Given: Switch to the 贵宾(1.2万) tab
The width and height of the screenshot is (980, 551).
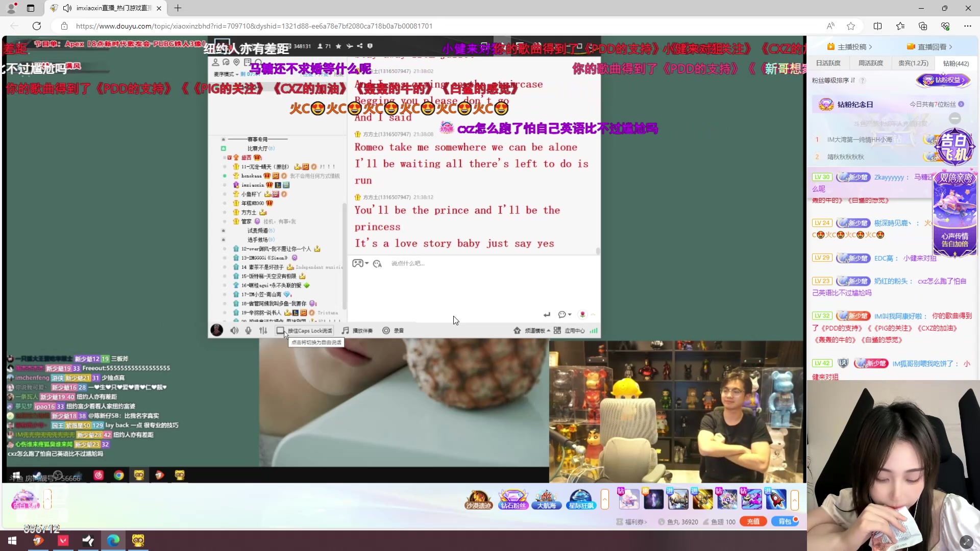Looking at the screenshot, I should pos(913,63).
